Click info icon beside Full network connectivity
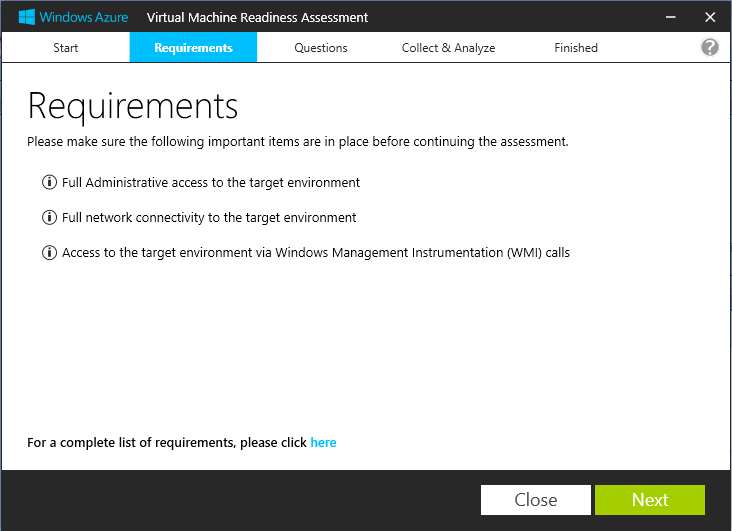The height and width of the screenshot is (531, 732). pyautogui.click(x=49, y=218)
